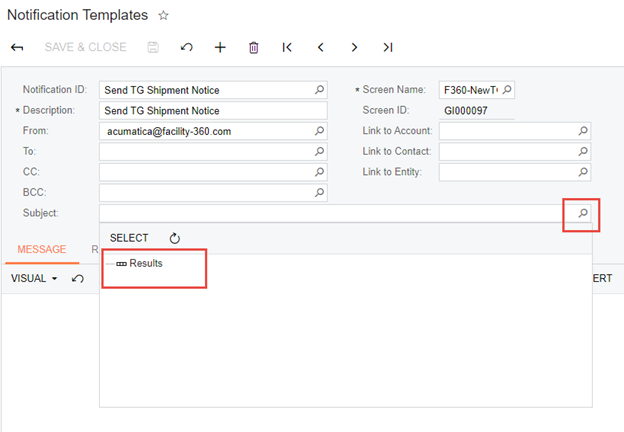
Task: Expand the VISUAL editor mode dropdown
Action: [35, 278]
